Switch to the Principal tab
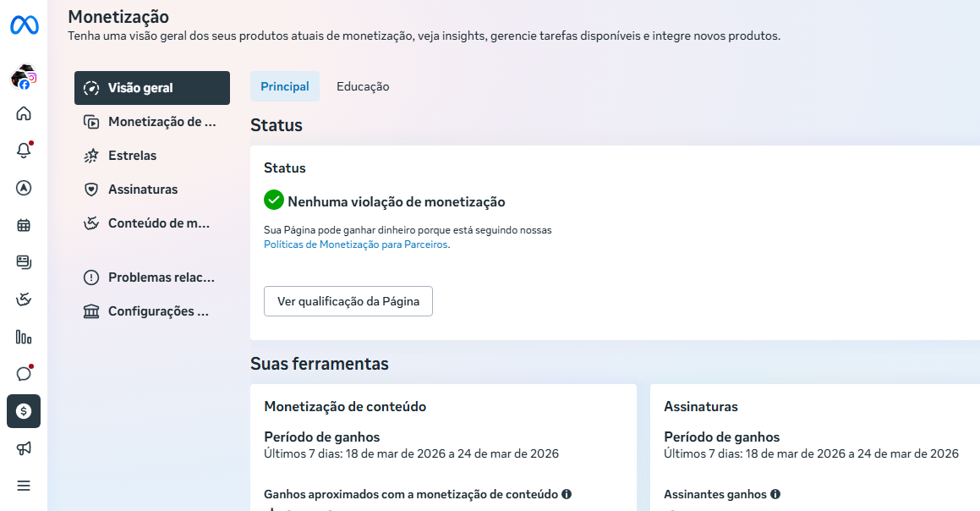 coord(285,86)
